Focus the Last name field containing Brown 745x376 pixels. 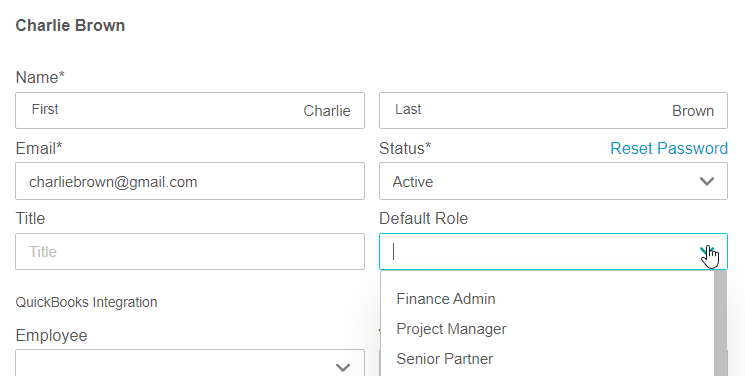pos(553,110)
